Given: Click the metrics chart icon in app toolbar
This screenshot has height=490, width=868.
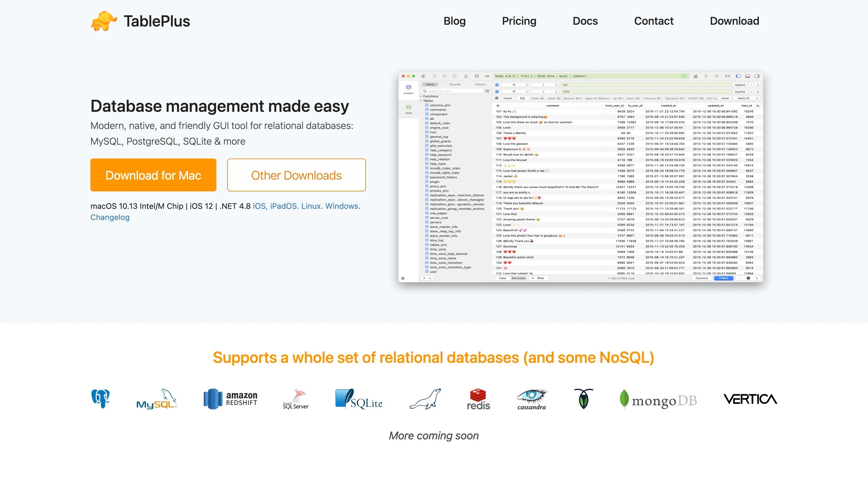Looking at the screenshot, I should point(696,76).
